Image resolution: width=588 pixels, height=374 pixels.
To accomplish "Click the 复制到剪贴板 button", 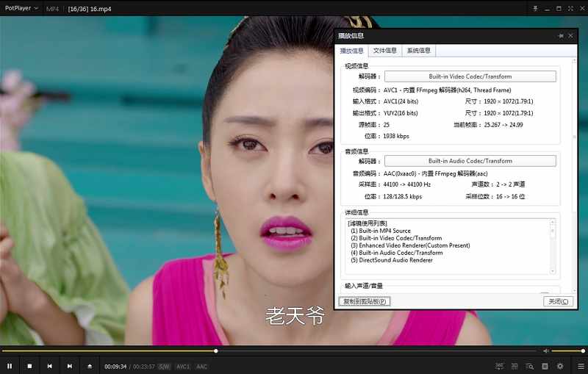I will click(364, 301).
